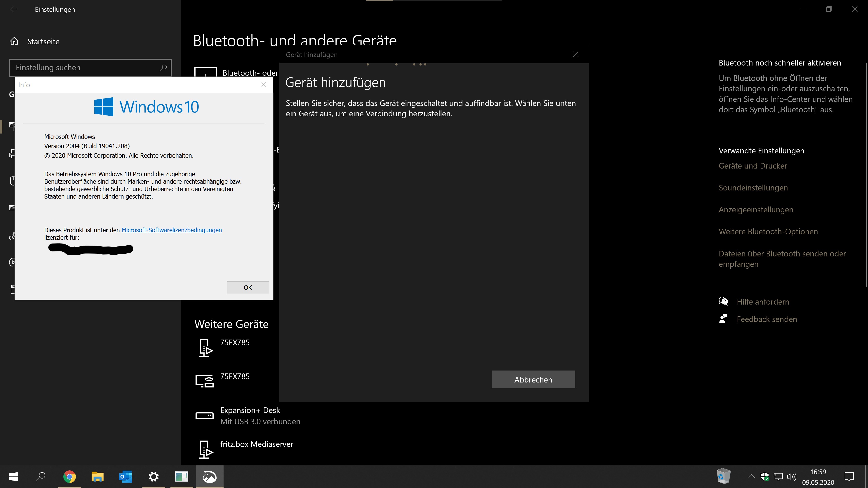
Task: Click the Windows Security shield tray icon
Action: pyautogui.click(x=764, y=476)
